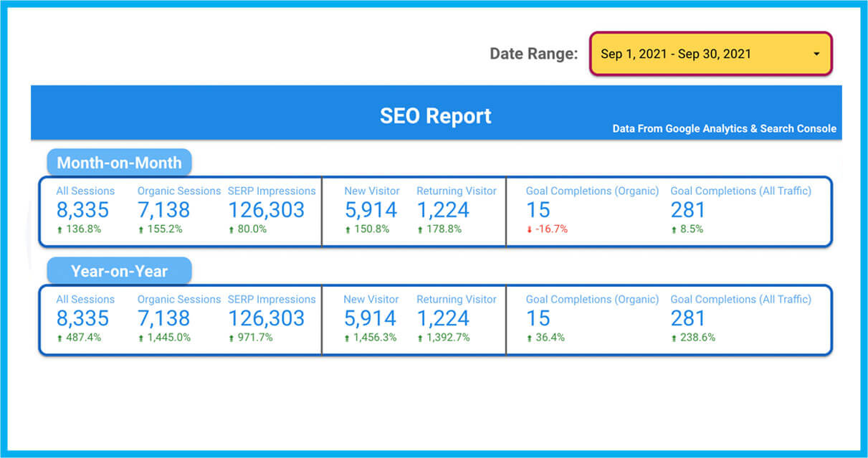Image resolution: width=868 pixels, height=458 pixels.
Task: Click the Data From Google Analytics & Search Console link
Action: coord(724,129)
